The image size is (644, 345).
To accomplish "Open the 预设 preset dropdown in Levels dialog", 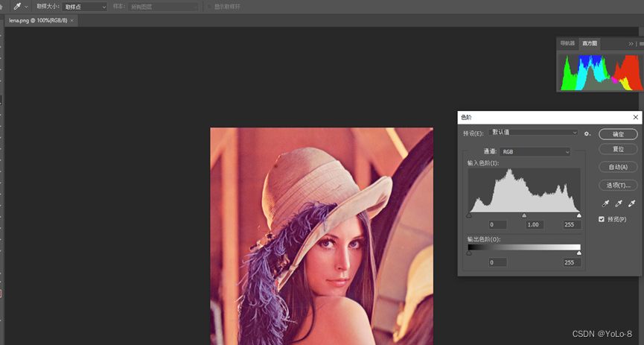I will pyautogui.click(x=534, y=133).
